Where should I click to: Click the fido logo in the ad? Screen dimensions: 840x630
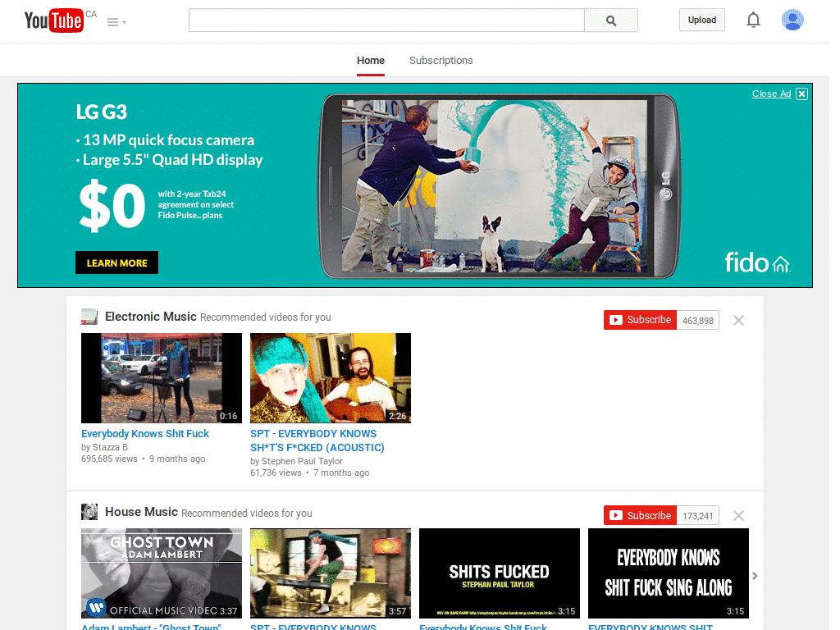757,262
